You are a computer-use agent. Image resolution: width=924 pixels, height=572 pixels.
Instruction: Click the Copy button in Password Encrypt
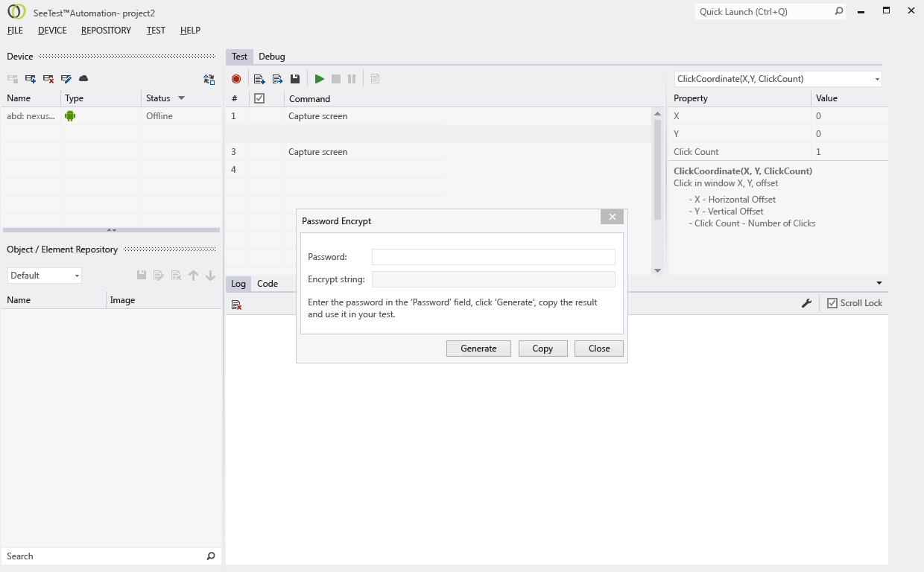tap(542, 349)
